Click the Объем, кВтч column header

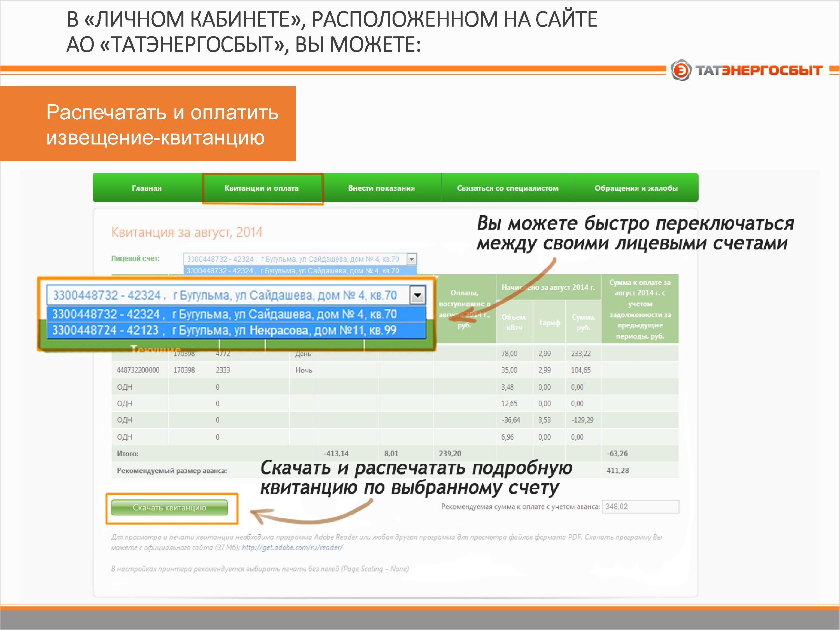[514, 322]
